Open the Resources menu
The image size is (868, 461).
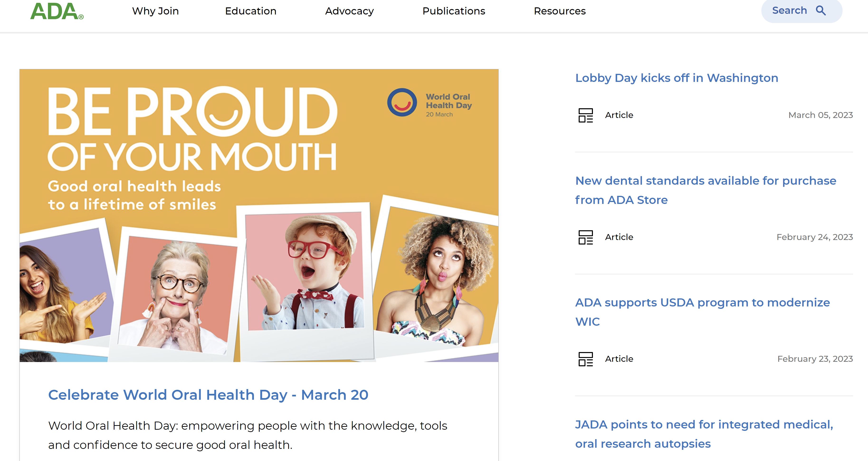coord(559,11)
